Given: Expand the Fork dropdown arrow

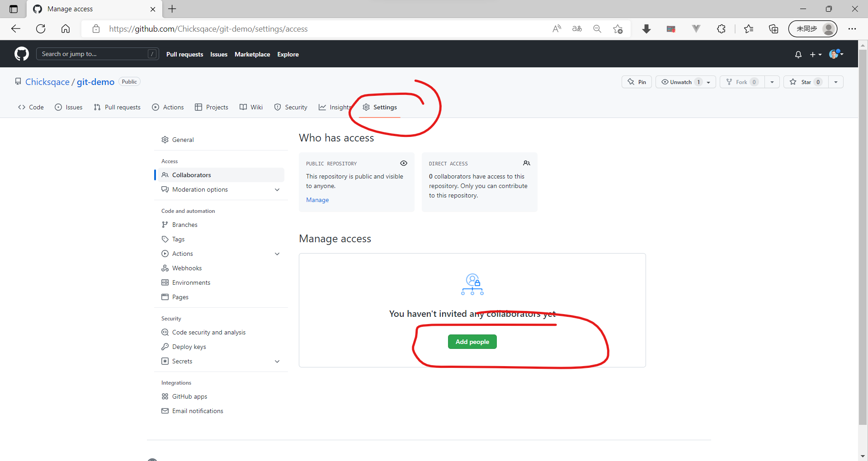Looking at the screenshot, I should coord(772,82).
